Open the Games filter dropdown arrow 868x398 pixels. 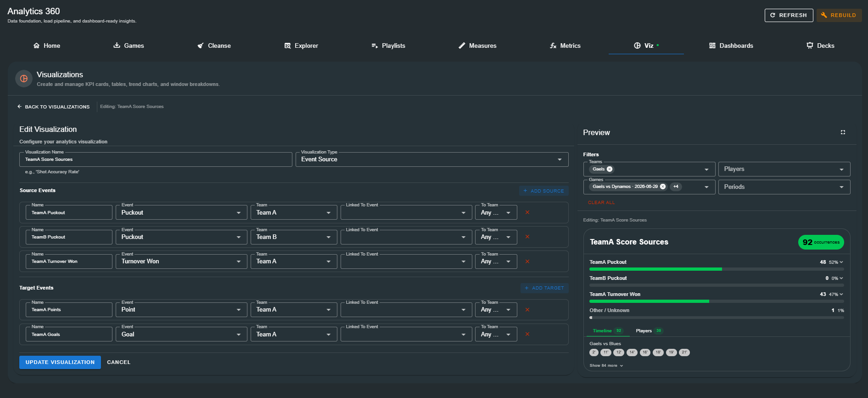[706, 187]
